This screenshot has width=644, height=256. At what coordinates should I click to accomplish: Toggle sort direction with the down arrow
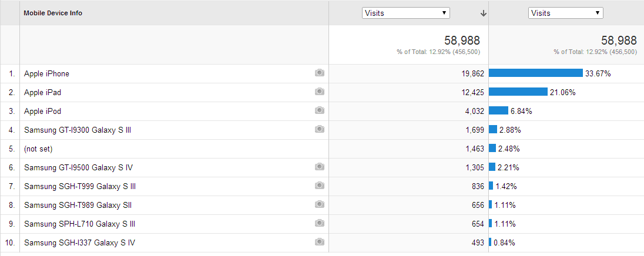484,14
